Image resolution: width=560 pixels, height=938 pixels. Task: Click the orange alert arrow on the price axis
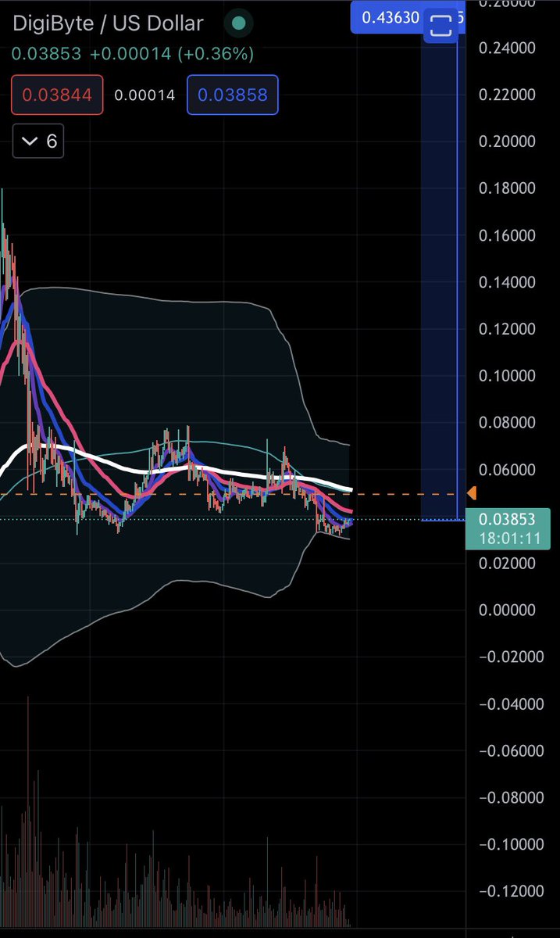coord(472,493)
